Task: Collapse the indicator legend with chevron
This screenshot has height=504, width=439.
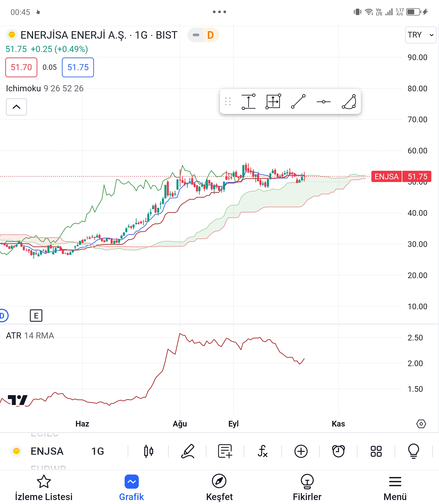Action: [x=16, y=107]
